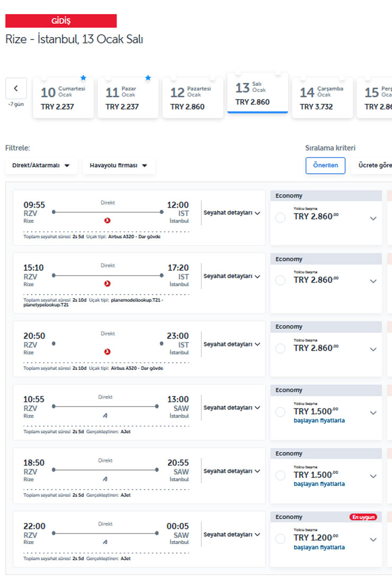
Task: Click the 11 Pazar TRY 2.237 card
Action: [x=128, y=98]
